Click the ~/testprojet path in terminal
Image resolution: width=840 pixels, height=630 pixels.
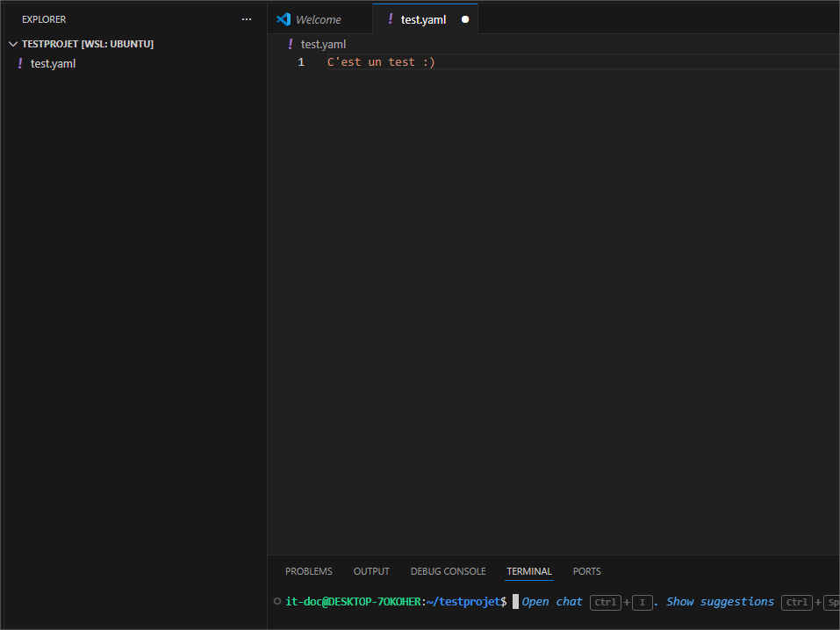coord(463,602)
